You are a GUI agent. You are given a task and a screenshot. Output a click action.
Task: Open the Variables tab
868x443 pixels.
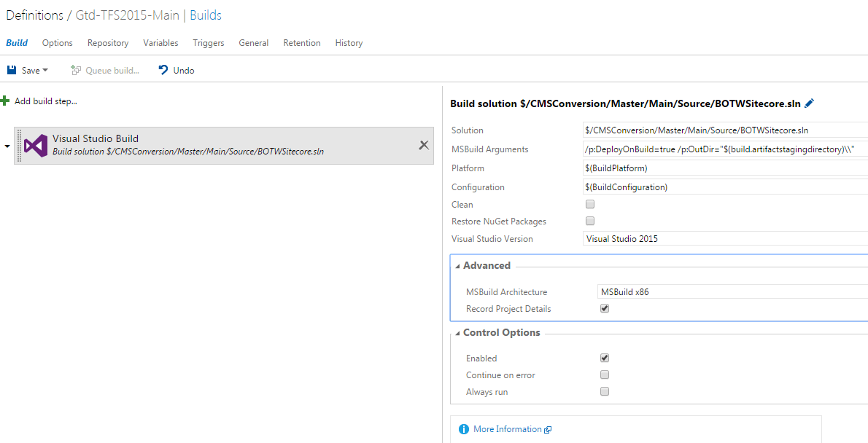click(x=160, y=42)
